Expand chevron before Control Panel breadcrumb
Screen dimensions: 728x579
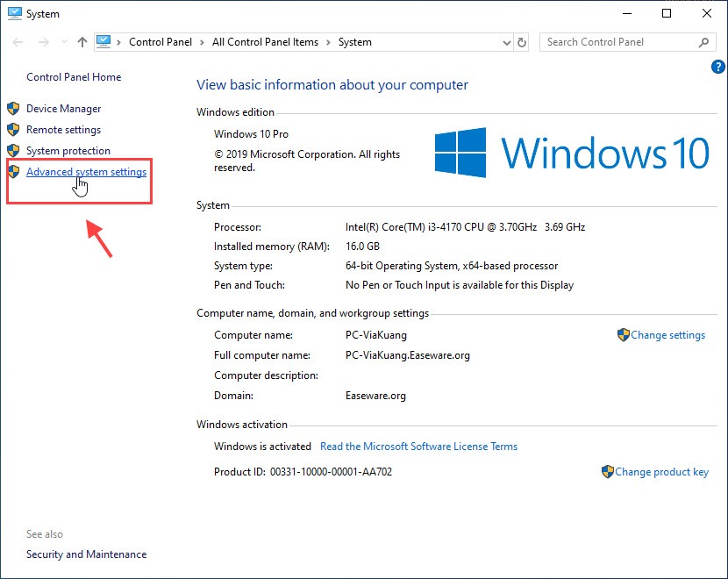pyautogui.click(x=119, y=42)
